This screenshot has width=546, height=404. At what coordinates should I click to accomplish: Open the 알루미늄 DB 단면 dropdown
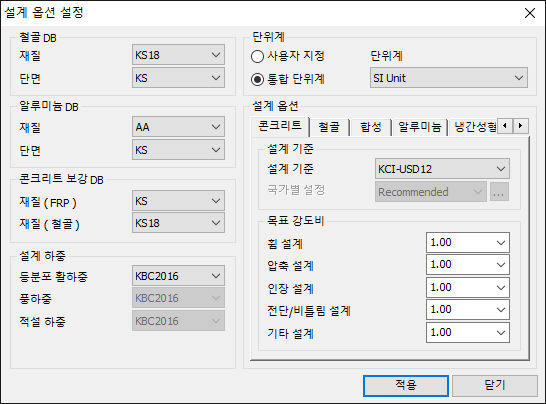tap(178, 150)
